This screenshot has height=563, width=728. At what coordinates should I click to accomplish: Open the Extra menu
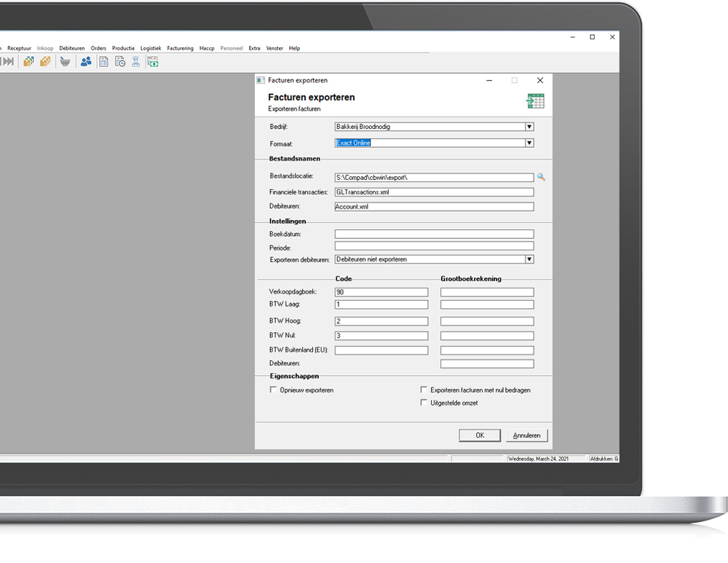pos(254,48)
